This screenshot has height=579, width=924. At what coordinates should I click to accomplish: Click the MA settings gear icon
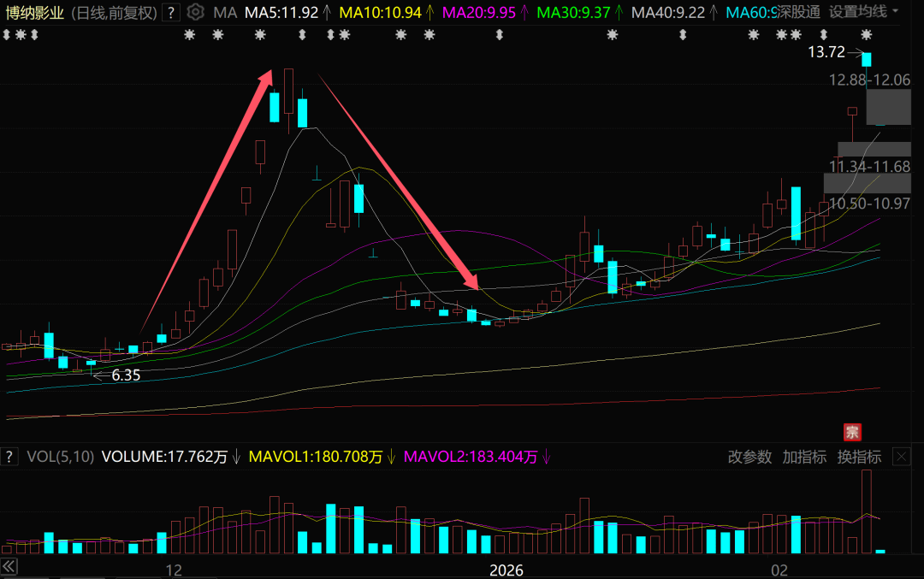tap(196, 12)
